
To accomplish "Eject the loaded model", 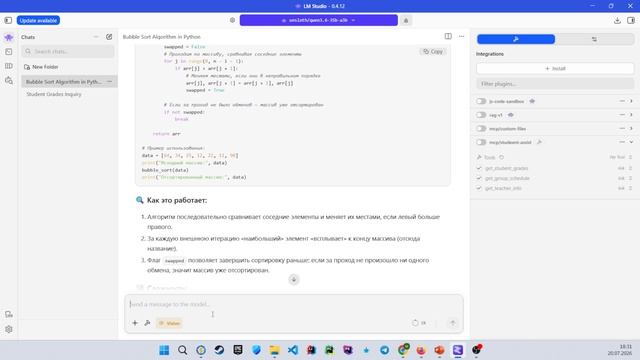I will (406, 20).
